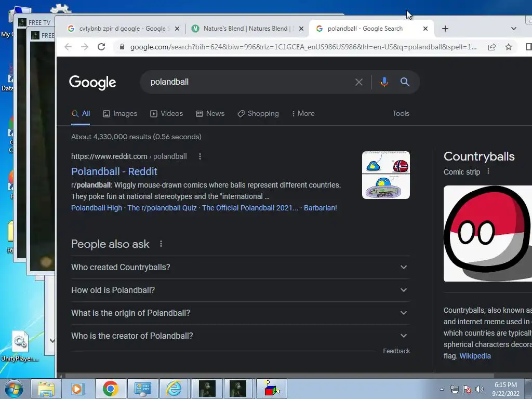Open the Countryballs Poland ball image
Screen dimensions: 532x399
pos(487,233)
